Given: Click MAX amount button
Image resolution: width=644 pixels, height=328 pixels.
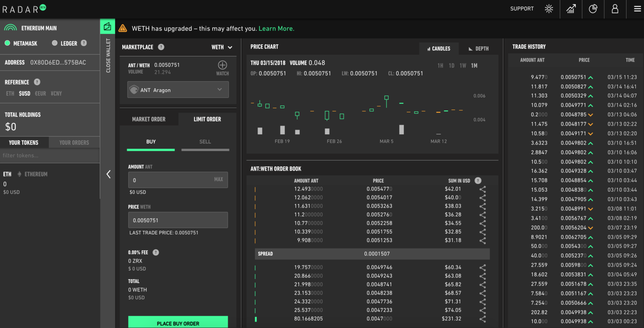Looking at the screenshot, I should (x=218, y=179).
